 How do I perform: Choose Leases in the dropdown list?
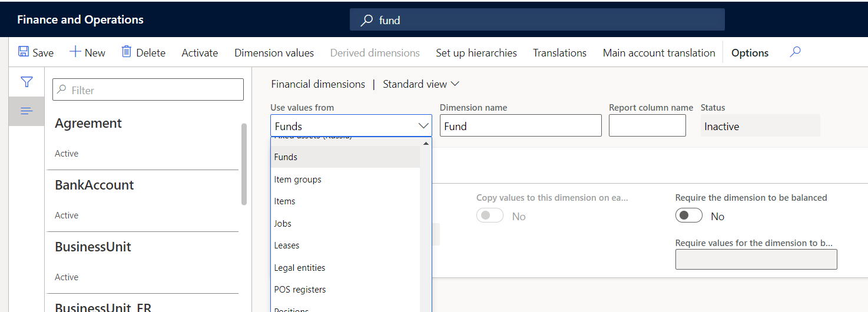[345, 245]
